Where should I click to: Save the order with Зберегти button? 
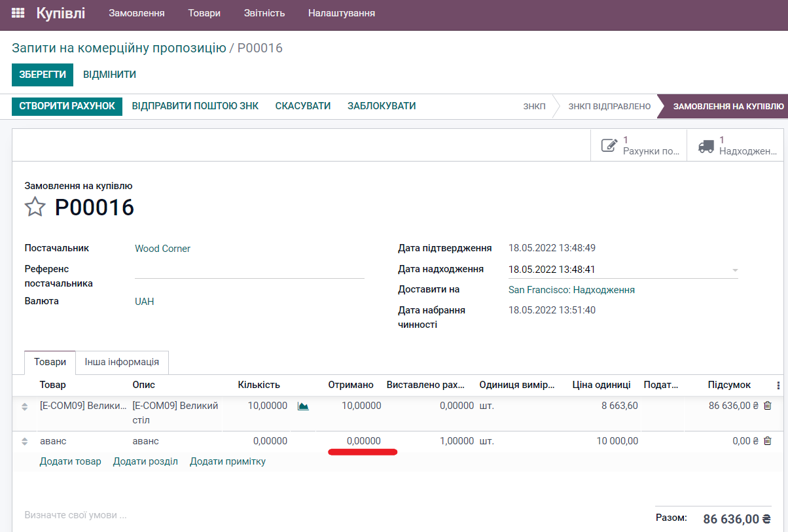42,75
